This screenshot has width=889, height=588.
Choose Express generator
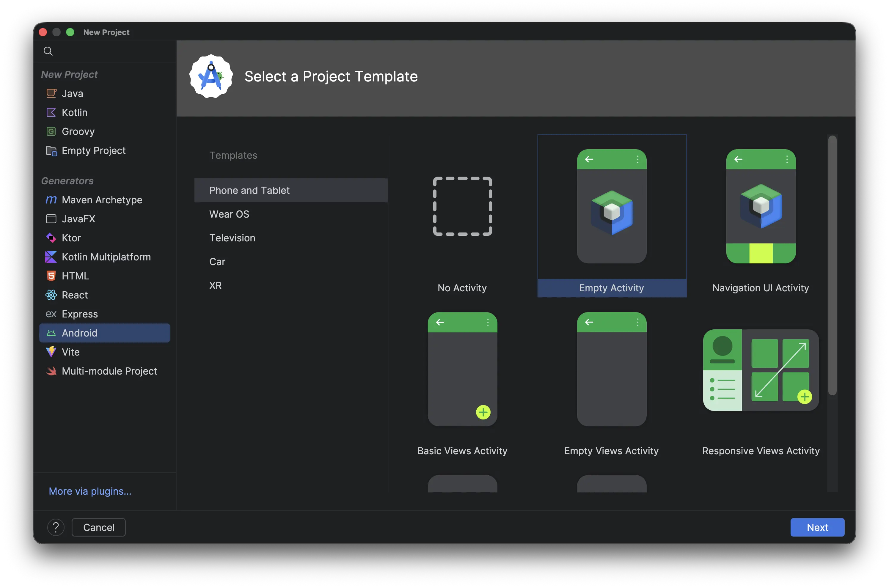tap(105, 314)
